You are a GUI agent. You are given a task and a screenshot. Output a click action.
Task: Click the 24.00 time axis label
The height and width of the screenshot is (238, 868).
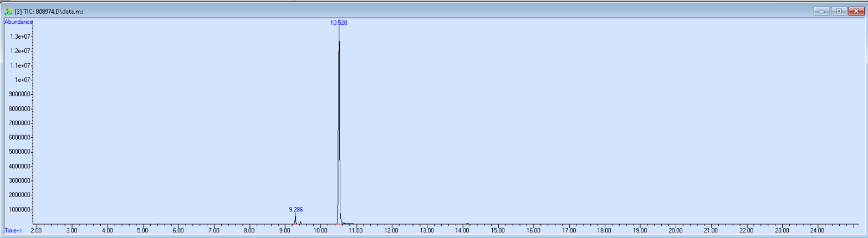(x=817, y=230)
